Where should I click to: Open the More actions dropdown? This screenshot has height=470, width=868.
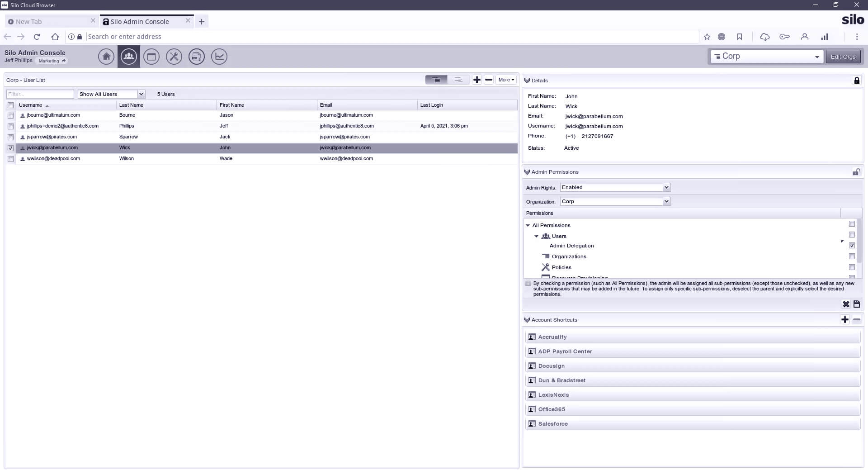pos(506,80)
